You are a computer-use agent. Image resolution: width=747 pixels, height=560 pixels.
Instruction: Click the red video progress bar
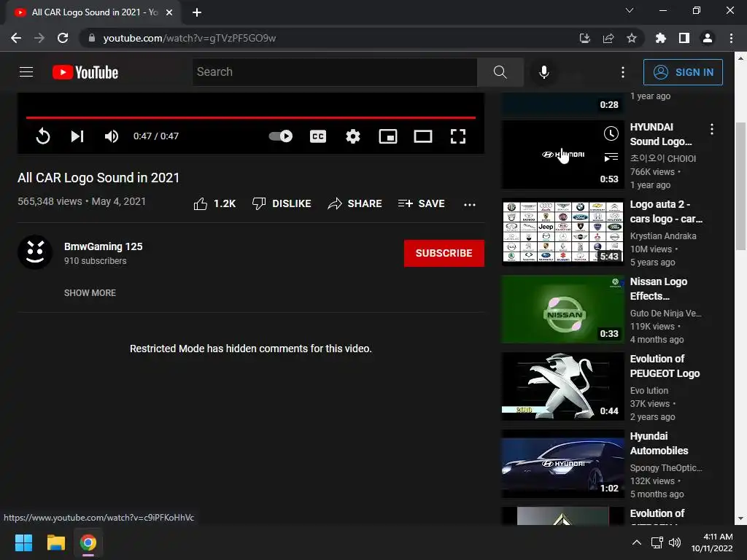251,117
